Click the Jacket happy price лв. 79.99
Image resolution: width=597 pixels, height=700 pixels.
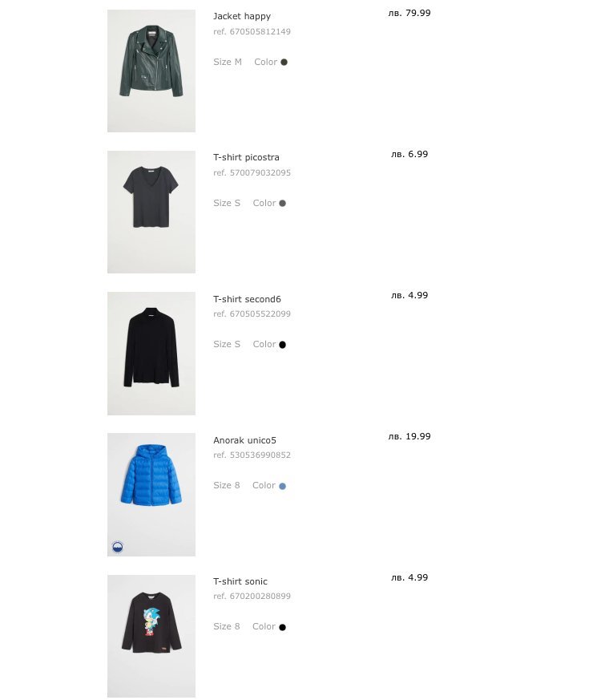click(x=409, y=13)
